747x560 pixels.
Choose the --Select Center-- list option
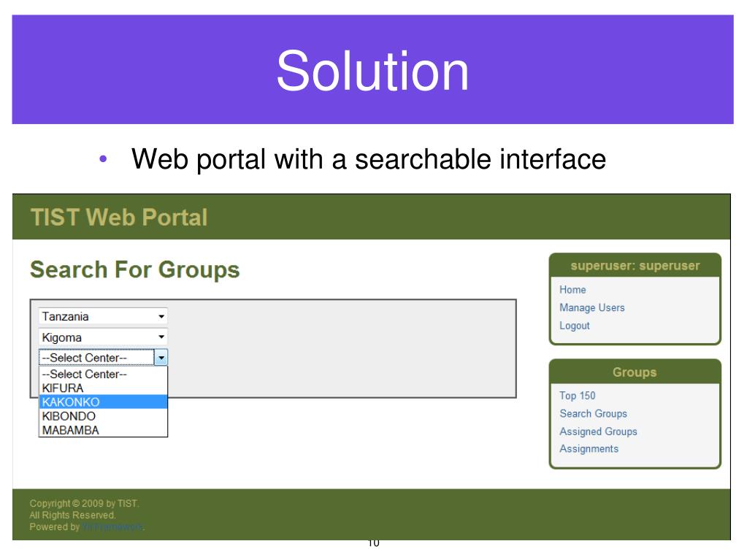[103, 375]
